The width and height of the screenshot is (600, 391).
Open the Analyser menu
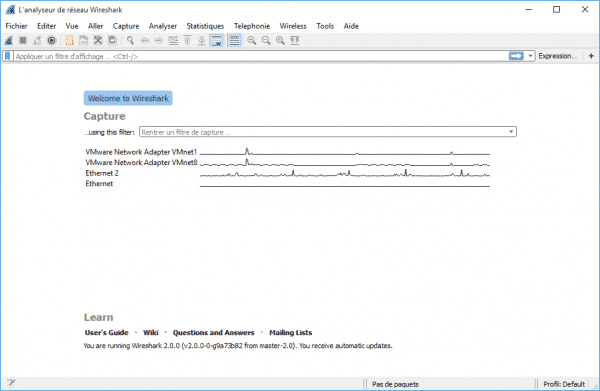pos(163,26)
